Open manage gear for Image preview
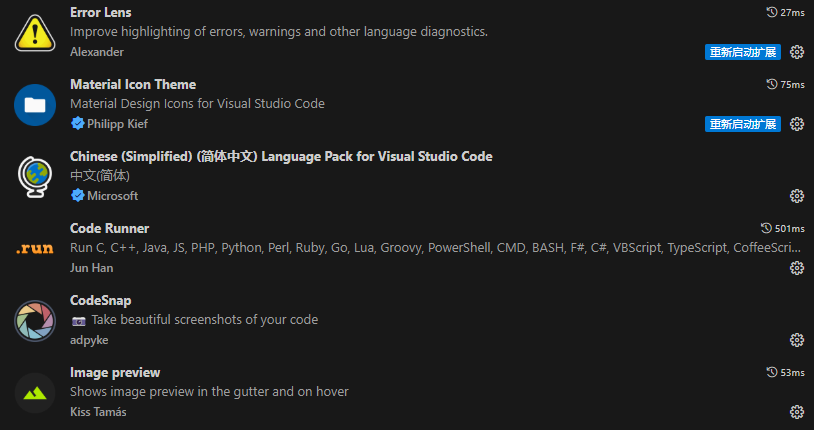This screenshot has width=814, height=430. point(797,412)
